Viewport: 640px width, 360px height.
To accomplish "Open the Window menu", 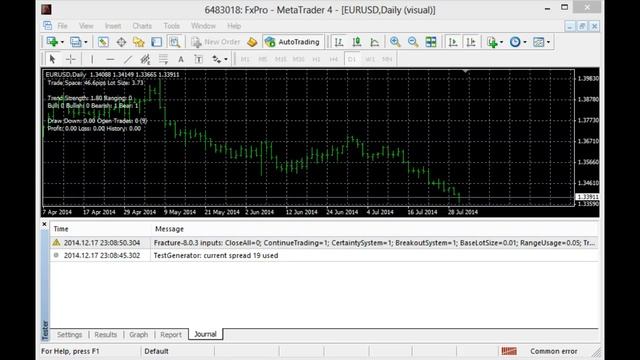I will click(x=203, y=26).
